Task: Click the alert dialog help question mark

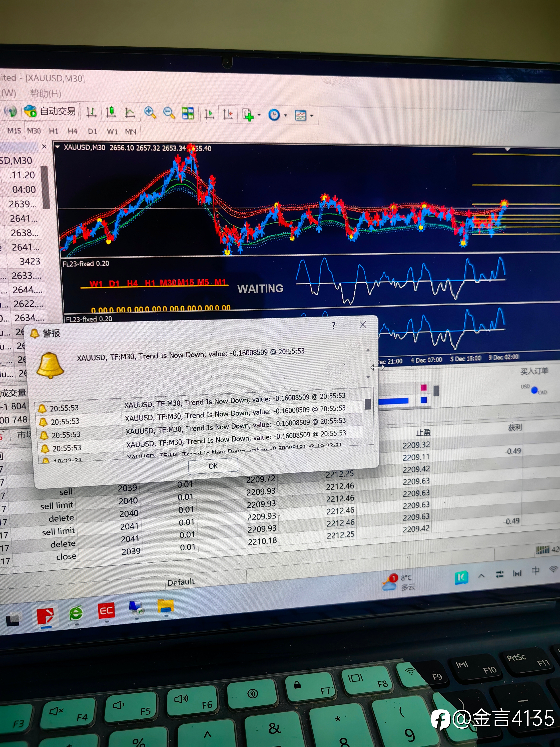Action: point(333,325)
